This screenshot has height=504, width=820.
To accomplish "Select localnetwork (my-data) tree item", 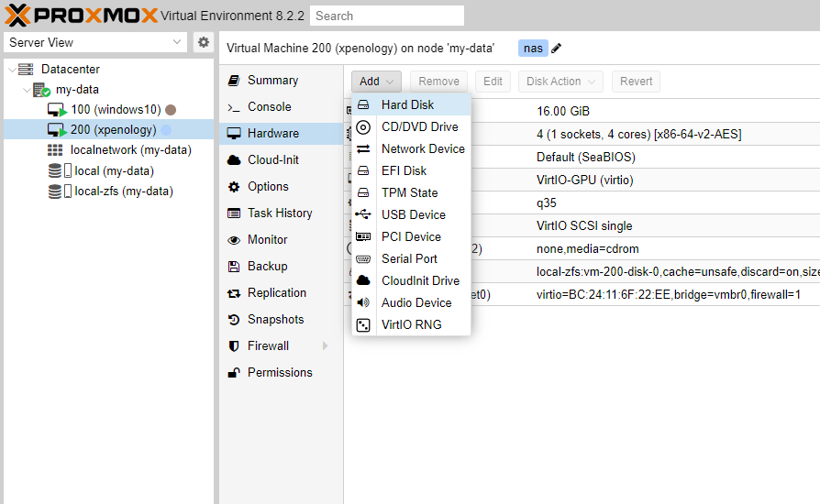I will 131,150.
